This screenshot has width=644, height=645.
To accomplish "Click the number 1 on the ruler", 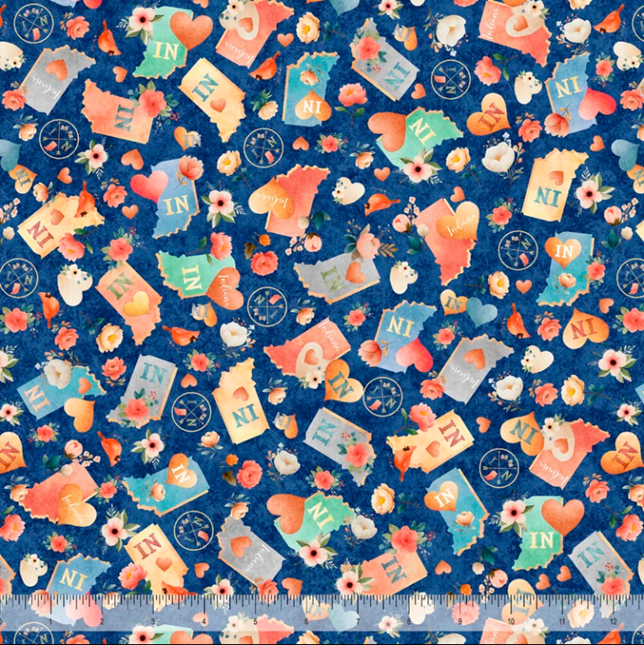I will [x=50, y=621].
